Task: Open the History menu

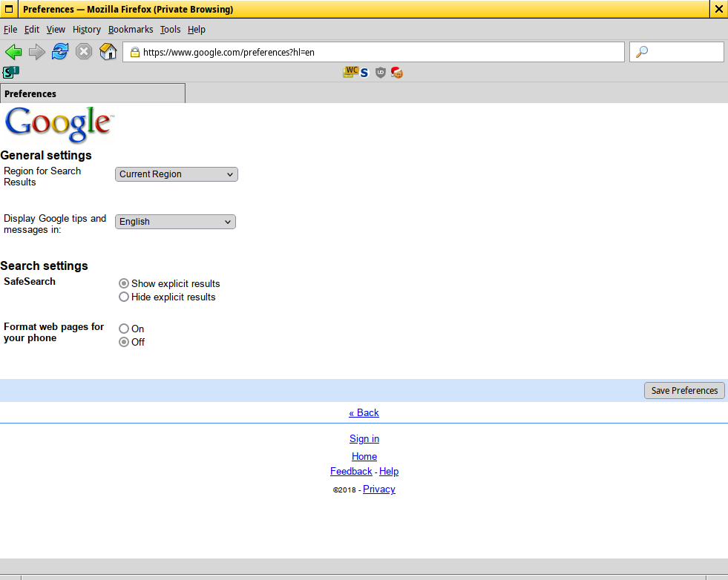Action: 86,29
